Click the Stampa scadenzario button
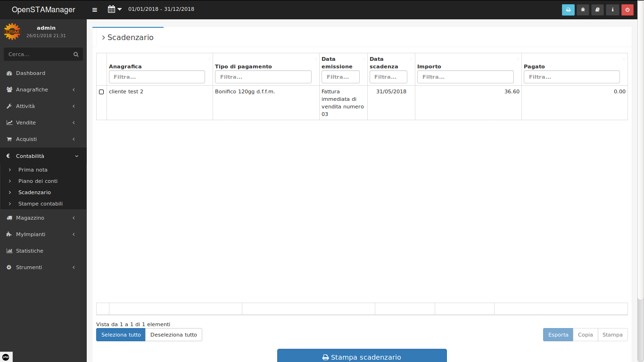 click(362, 357)
